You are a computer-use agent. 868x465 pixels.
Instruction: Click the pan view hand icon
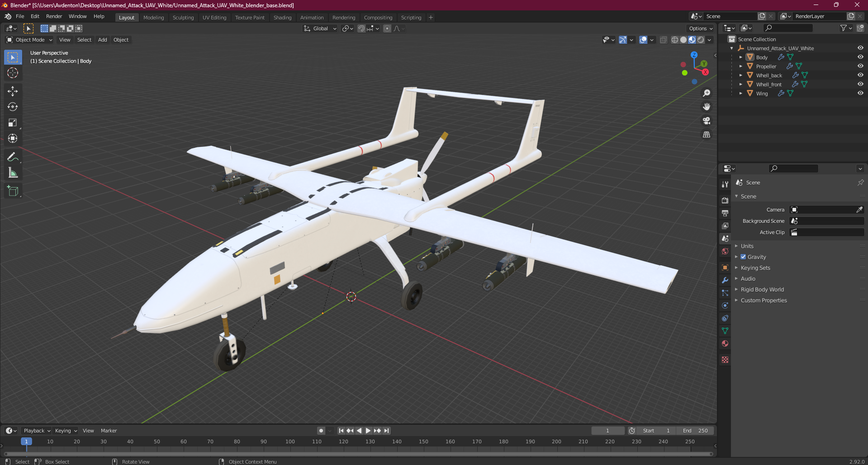[x=707, y=107]
